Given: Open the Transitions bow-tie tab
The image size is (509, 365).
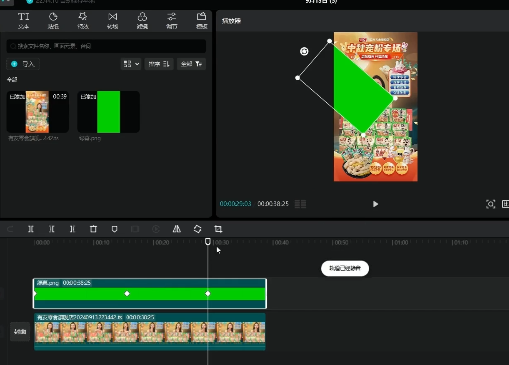Looking at the screenshot, I should pos(113,21).
